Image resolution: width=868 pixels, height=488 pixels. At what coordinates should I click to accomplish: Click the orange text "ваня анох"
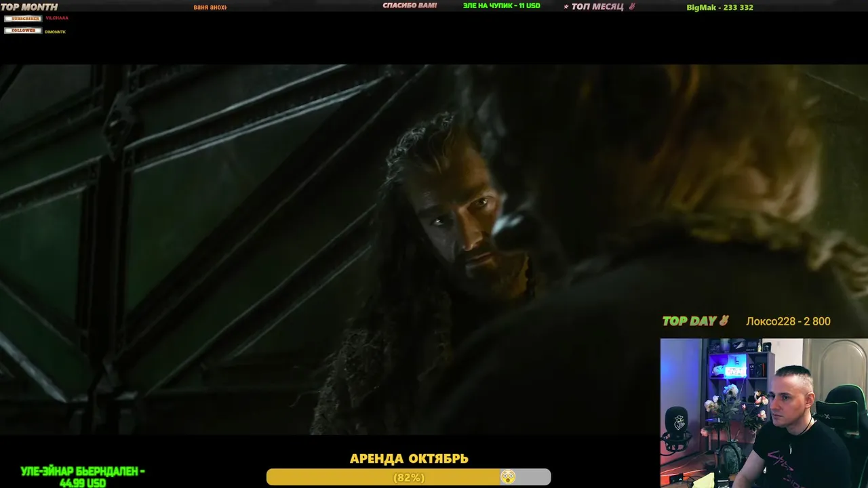(x=210, y=7)
